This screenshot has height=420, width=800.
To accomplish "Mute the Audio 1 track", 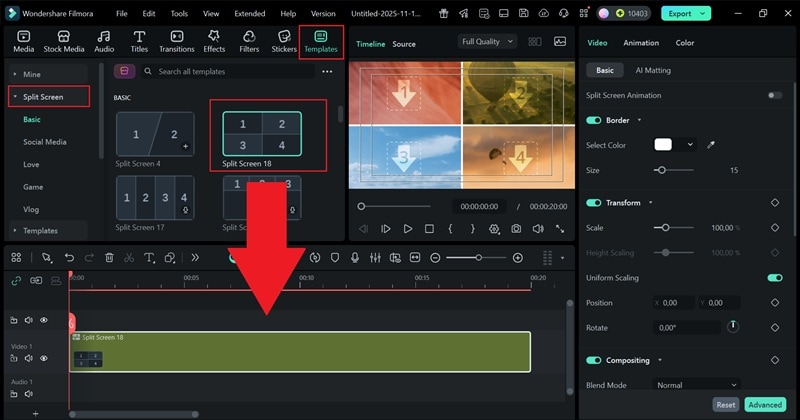I will (29, 394).
